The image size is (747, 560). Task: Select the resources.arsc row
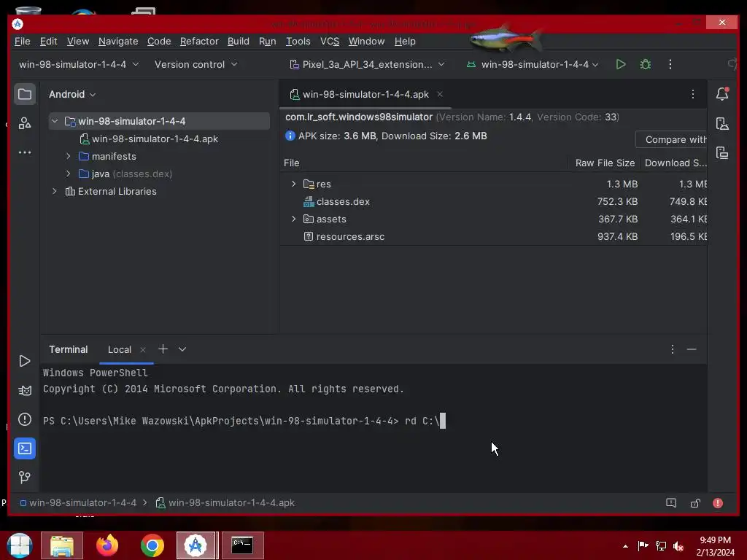494,237
